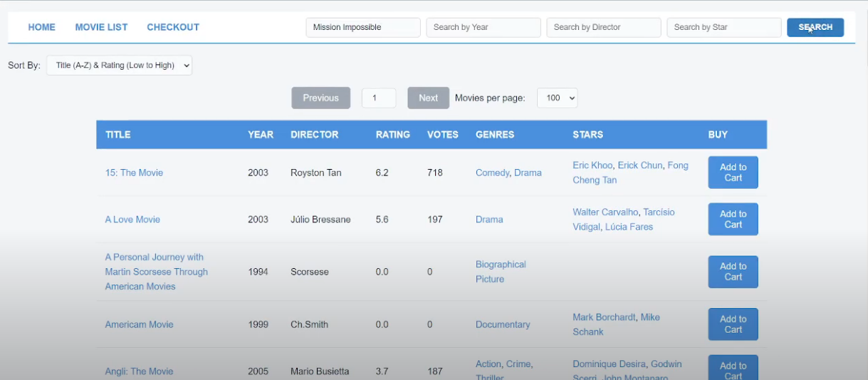The image size is (868, 380).
Task: Click the SEARCH button
Action: point(815,27)
